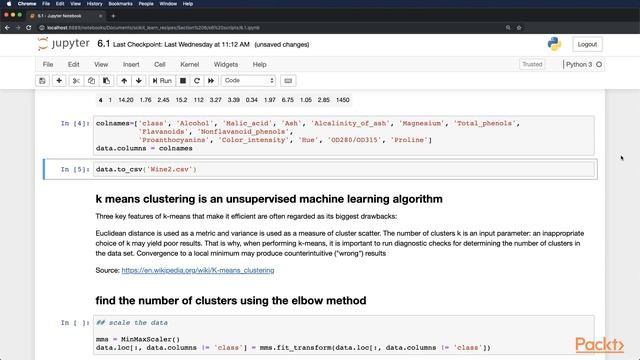Open the Cell menu

[160, 64]
